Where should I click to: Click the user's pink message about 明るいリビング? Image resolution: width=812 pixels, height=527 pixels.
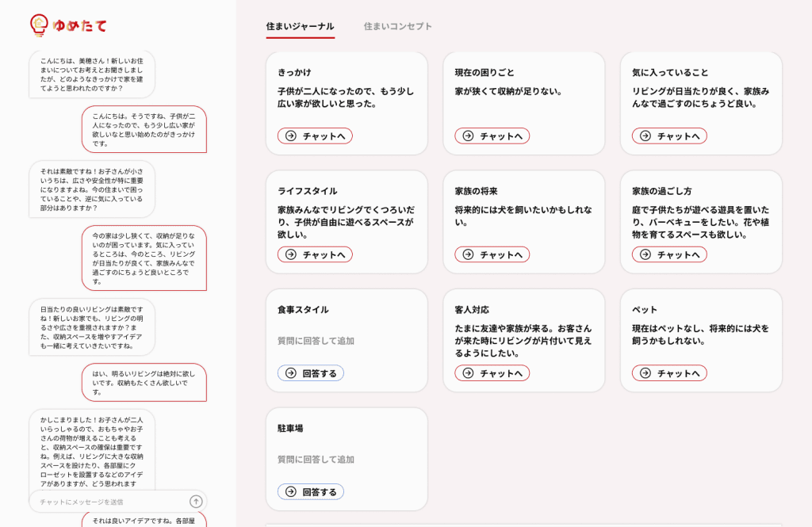tap(147, 382)
